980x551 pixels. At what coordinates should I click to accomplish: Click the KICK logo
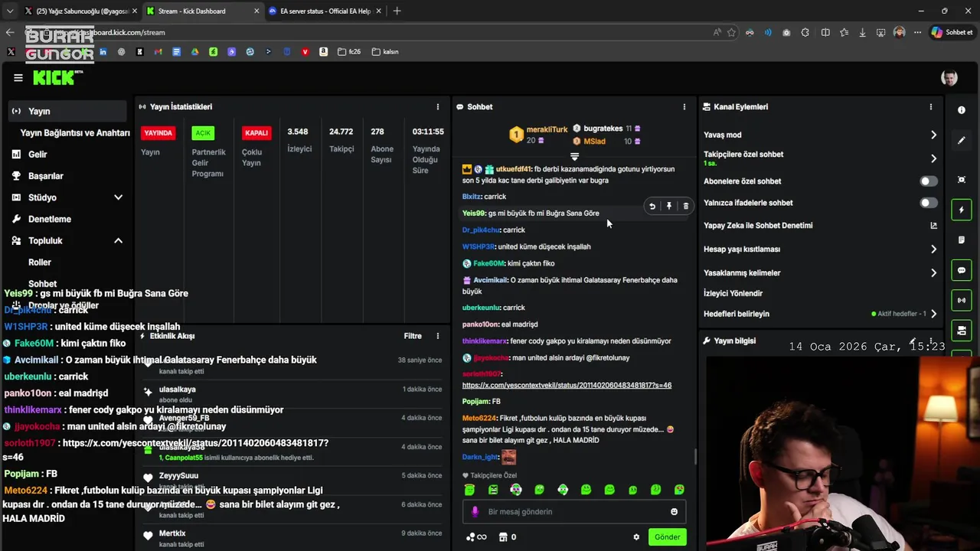[x=56, y=77]
